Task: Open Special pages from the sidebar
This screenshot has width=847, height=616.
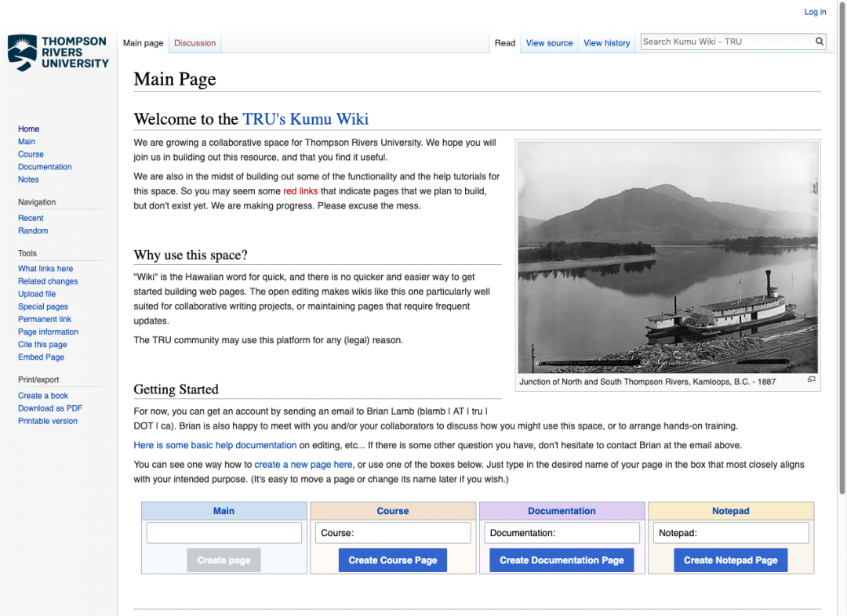Action: [42, 306]
